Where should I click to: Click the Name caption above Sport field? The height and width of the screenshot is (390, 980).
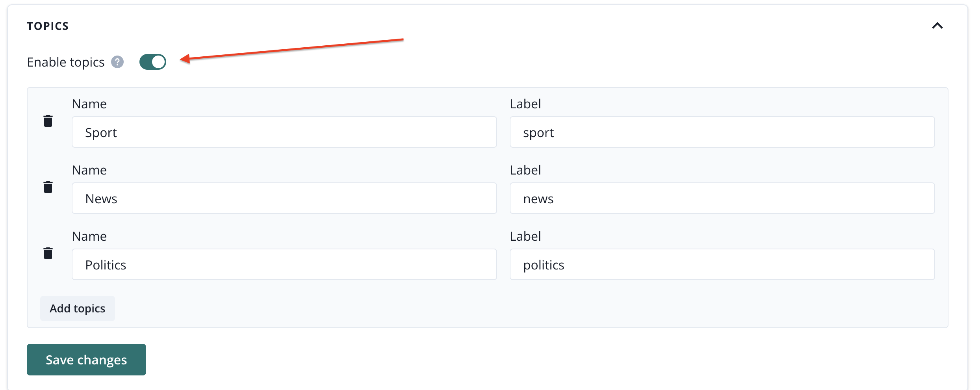pyautogui.click(x=89, y=104)
